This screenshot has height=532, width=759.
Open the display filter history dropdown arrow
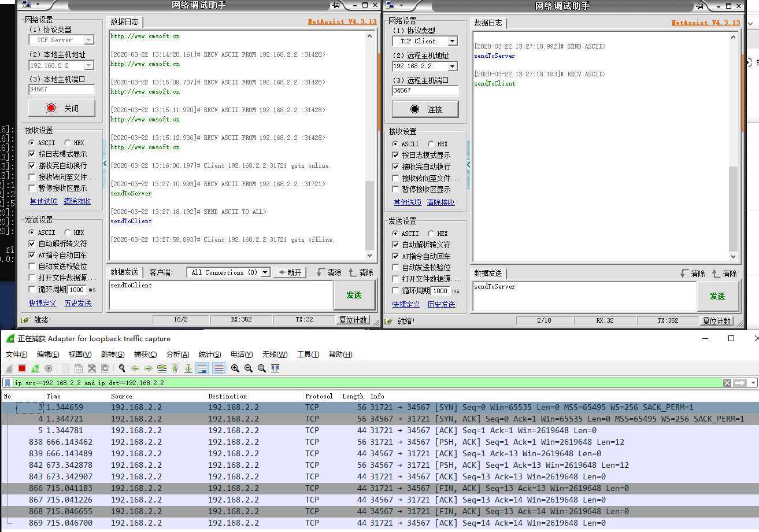tap(753, 383)
